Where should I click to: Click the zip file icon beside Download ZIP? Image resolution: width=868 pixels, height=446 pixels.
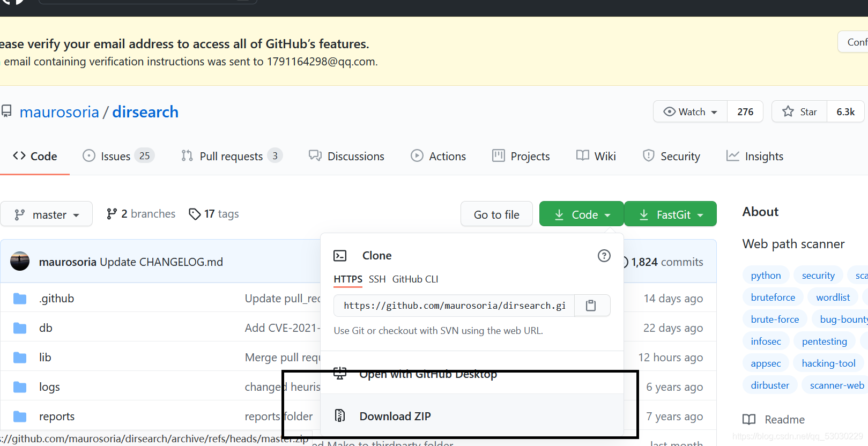click(x=340, y=415)
